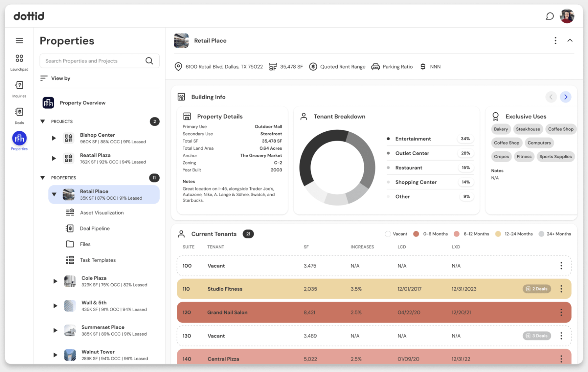This screenshot has width=588, height=372.
Task: Expand the Bishop Center project
Action: [54, 138]
